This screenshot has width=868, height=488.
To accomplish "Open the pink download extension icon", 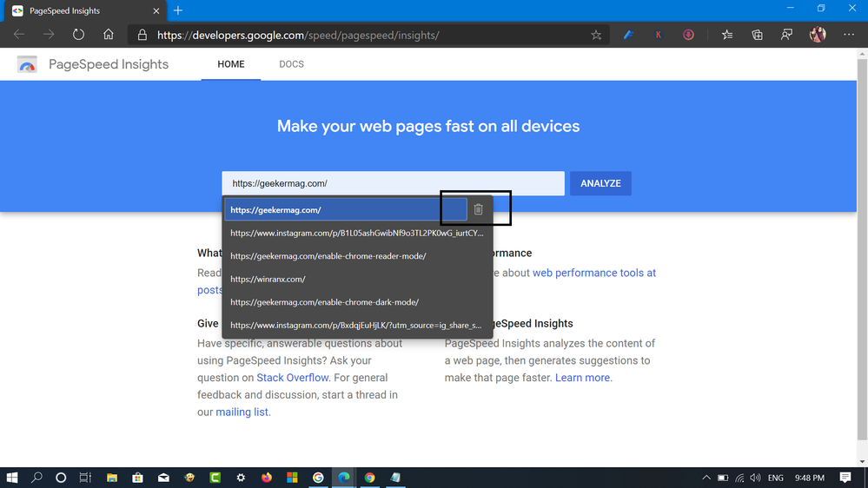I will [688, 35].
